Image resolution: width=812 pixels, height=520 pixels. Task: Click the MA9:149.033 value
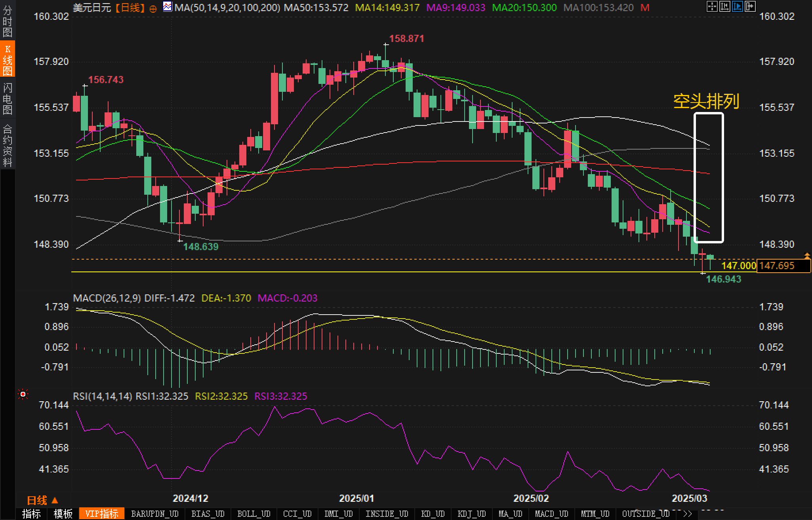456,8
